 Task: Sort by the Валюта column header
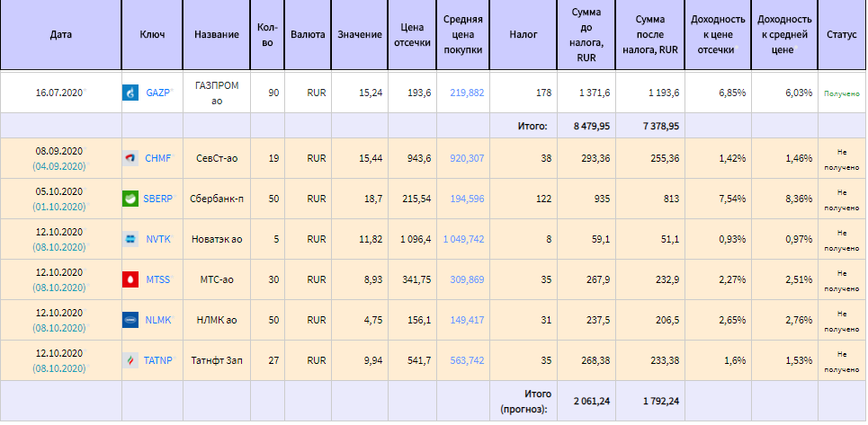[308, 34]
